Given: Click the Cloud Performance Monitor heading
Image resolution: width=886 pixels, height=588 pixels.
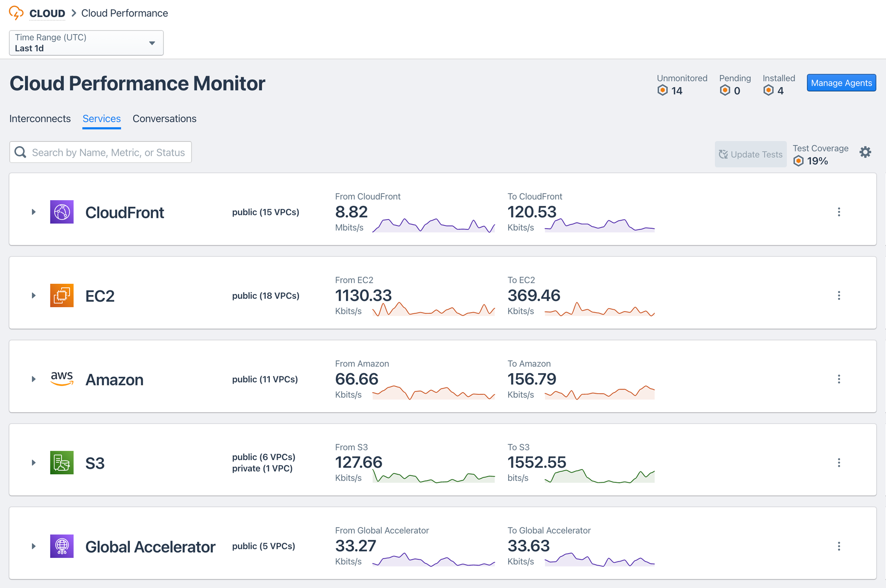Looking at the screenshot, I should 137,83.
